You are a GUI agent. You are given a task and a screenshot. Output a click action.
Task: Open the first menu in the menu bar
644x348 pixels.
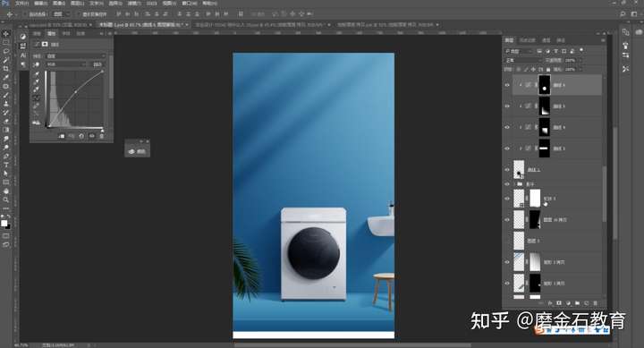pyautogui.click(x=22, y=4)
